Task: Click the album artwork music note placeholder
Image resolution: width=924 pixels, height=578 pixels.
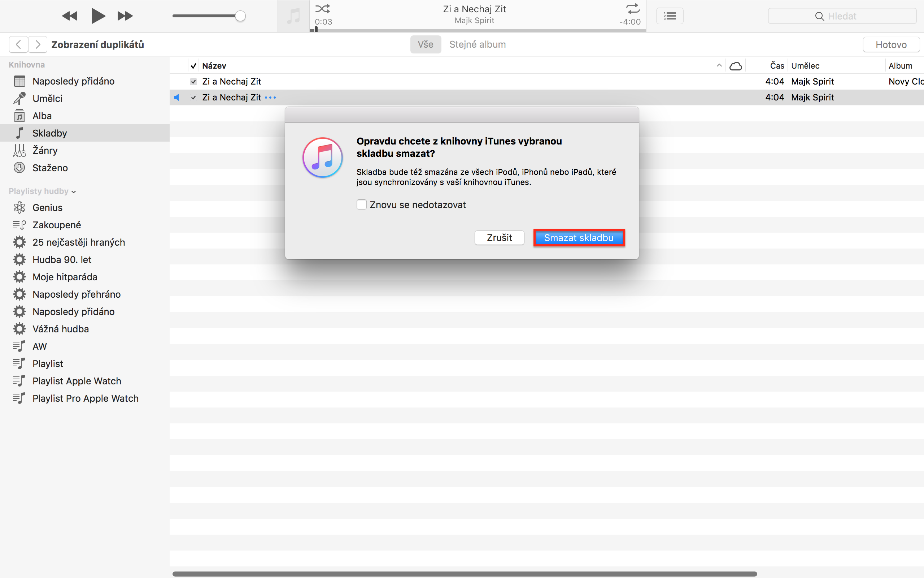Action: 293,16
